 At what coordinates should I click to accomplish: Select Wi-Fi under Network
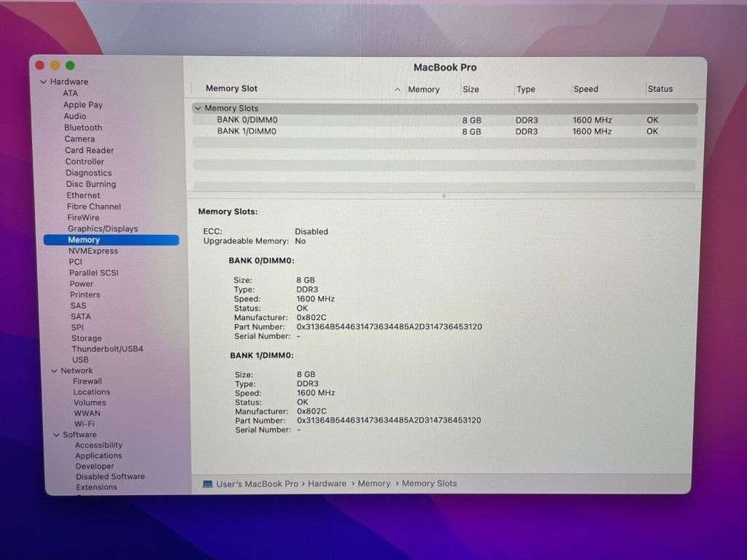pos(84,424)
